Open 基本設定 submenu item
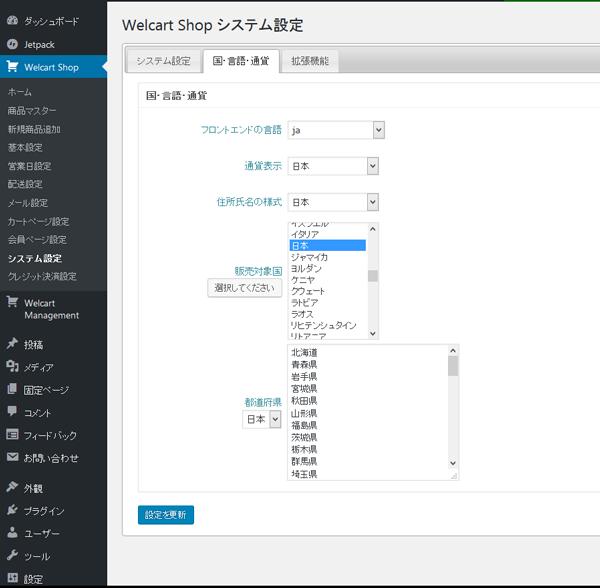Viewport: 600px width, 588px height. 25,147
